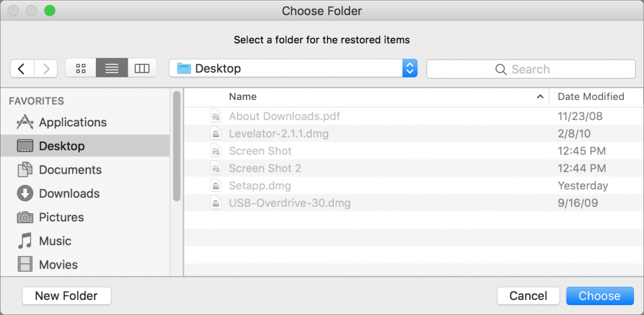Click the 12:45 PM date cell
The width and height of the screenshot is (644, 315).
(582, 151)
